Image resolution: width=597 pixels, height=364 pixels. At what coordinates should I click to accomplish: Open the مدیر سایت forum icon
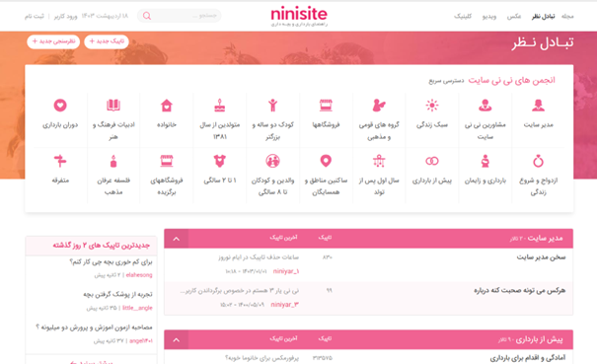click(x=538, y=106)
